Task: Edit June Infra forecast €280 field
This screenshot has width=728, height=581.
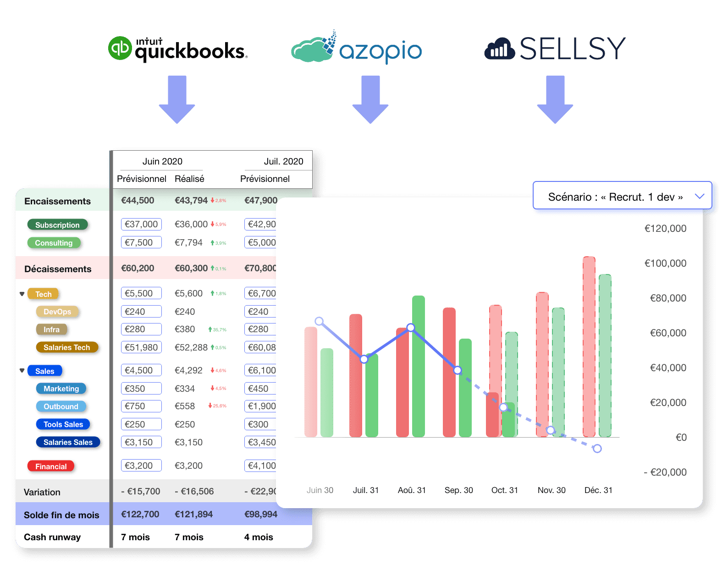Action: click(x=141, y=329)
